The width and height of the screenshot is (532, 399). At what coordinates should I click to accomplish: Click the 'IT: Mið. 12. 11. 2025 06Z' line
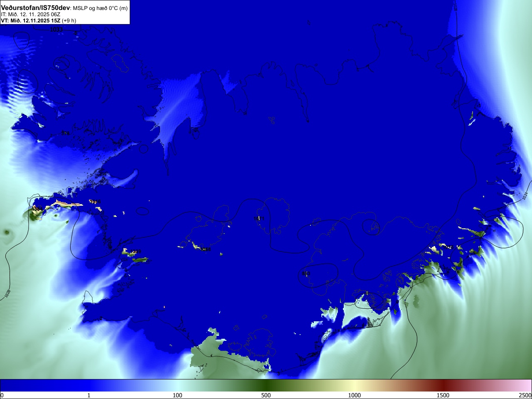[31, 15]
